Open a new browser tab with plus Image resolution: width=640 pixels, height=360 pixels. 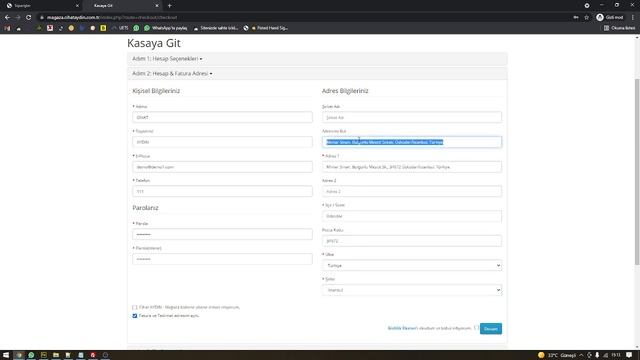click(x=169, y=6)
